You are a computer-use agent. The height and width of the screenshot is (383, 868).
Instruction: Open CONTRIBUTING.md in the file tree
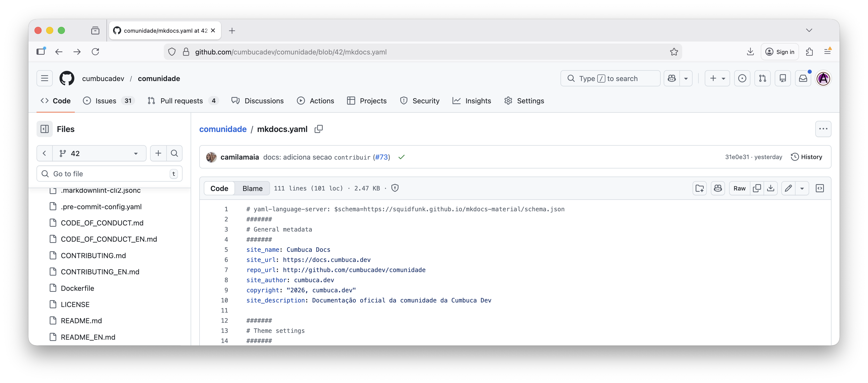pyautogui.click(x=93, y=255)
